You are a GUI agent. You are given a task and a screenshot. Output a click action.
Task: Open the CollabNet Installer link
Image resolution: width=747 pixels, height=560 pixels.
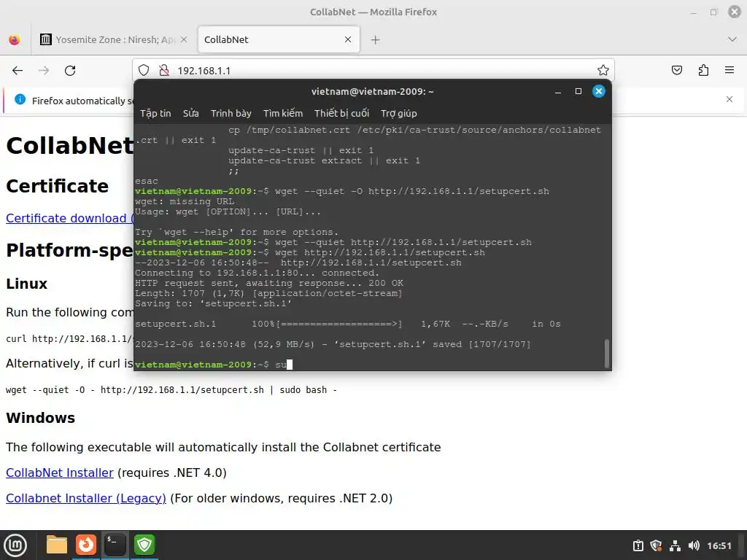pyautogui.click(x=60, y=472)
